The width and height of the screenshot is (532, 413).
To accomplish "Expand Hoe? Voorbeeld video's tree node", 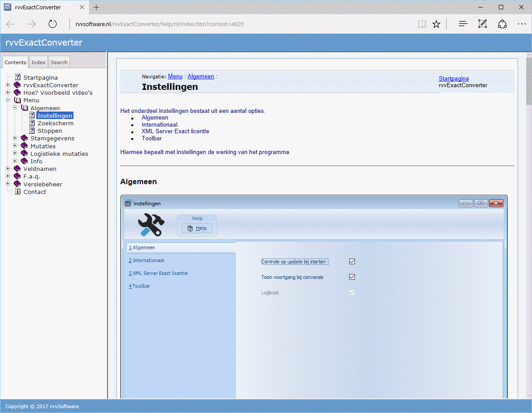I will (x=8, y=93).
